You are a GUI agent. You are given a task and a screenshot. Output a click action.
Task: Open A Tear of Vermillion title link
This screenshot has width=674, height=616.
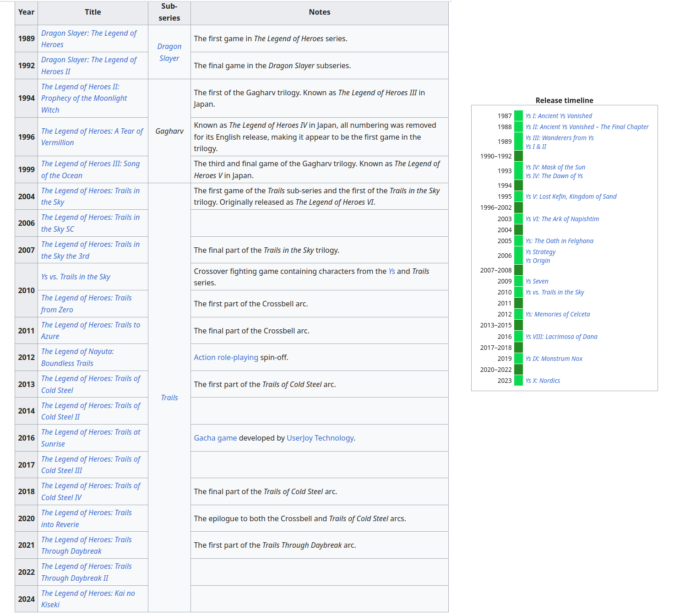tap(92, 137)
